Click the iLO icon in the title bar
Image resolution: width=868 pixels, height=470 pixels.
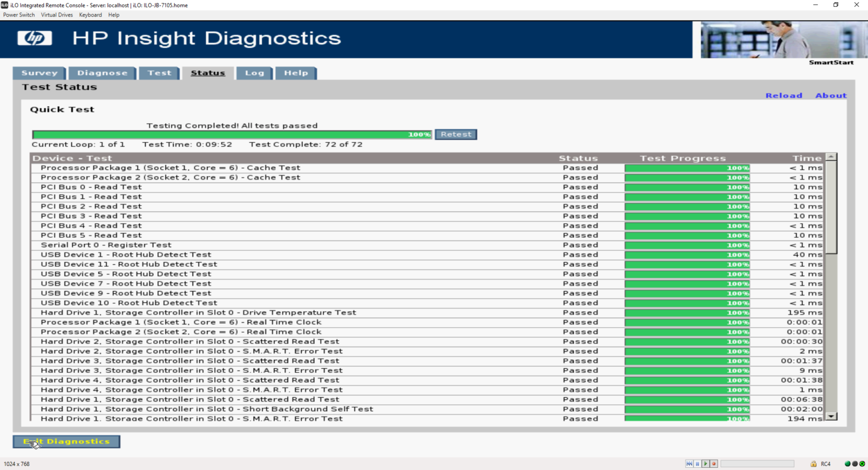pos(6,5)
